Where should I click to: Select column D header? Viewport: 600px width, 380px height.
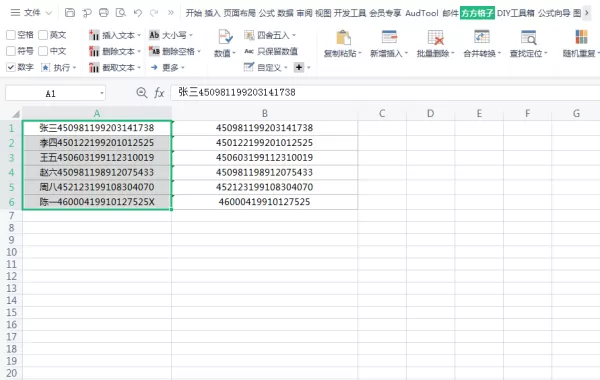coord(430,113)
